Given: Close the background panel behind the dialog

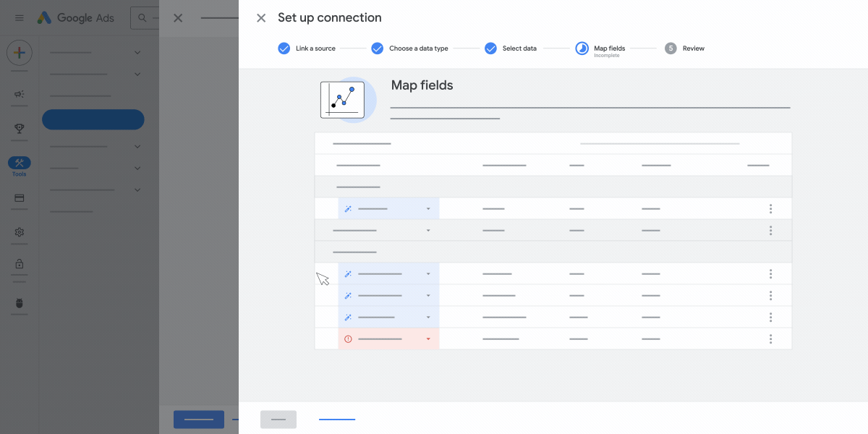Looking at the screenshot, I should point(178,18).
